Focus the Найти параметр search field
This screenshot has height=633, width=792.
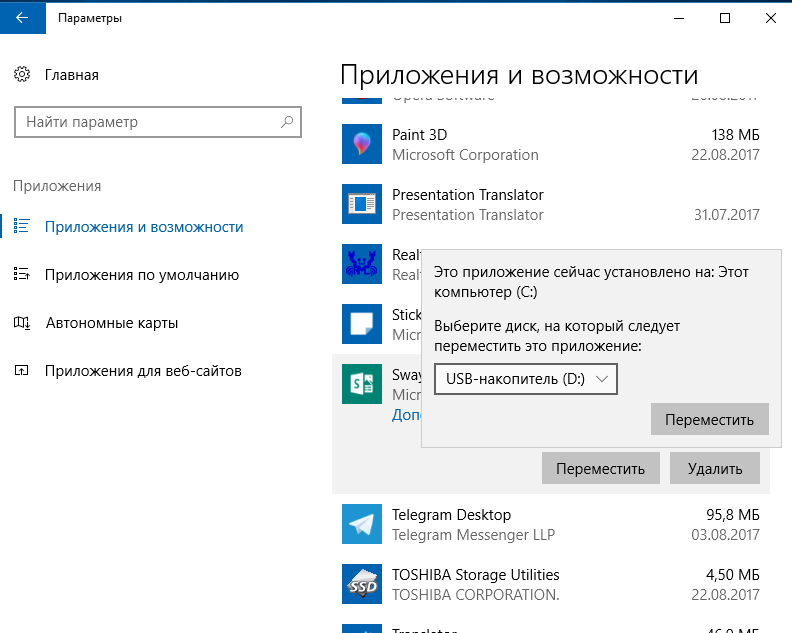(x=158, y=122)
